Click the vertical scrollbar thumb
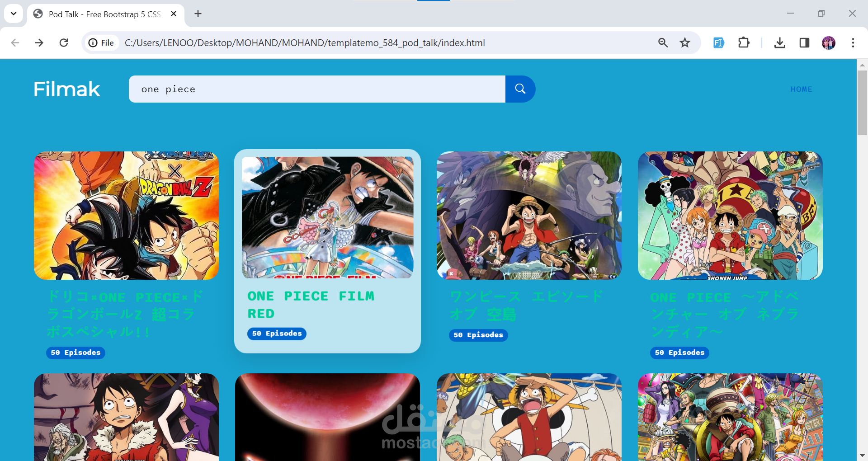The height and width of the screenshot is (461, 868). (862, 103)
